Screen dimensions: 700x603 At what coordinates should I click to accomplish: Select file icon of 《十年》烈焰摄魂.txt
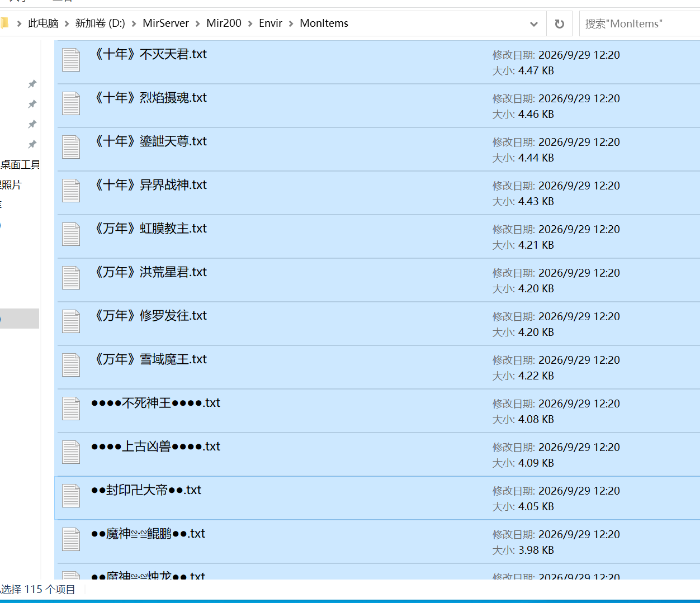tap(71, 103)
